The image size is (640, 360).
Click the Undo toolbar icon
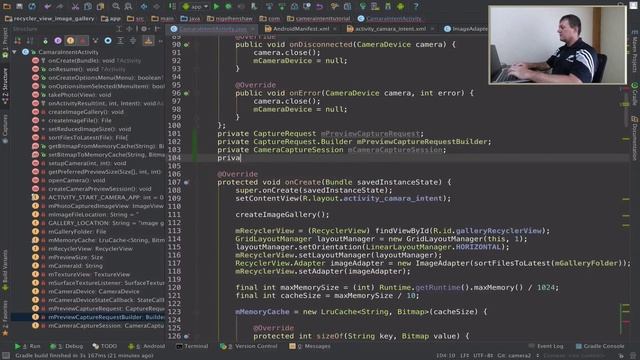point(47,7)
